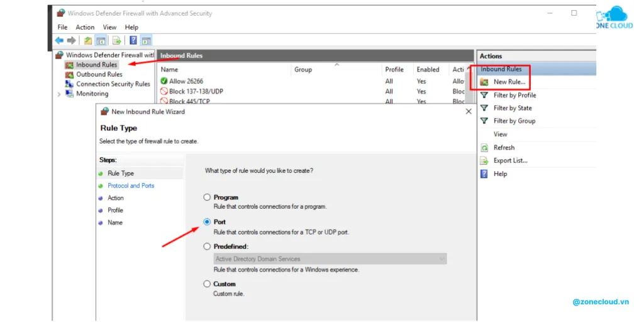The height and width of the screenshot is (322, 644).
Task: Click the Profile wizard step
Action: [116, 210]
